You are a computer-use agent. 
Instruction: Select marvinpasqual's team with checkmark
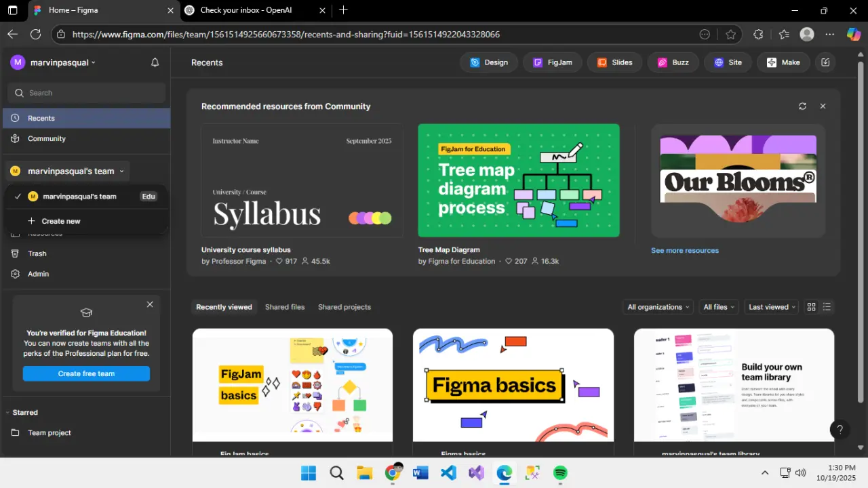click(85, 197)
